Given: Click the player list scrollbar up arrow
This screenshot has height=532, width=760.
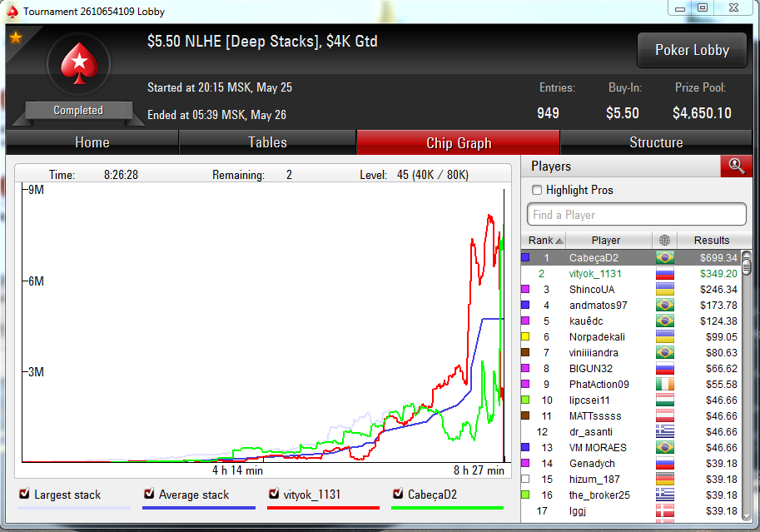Looking at the screenshot, I should pyautogui.click(x=747, y=255).
